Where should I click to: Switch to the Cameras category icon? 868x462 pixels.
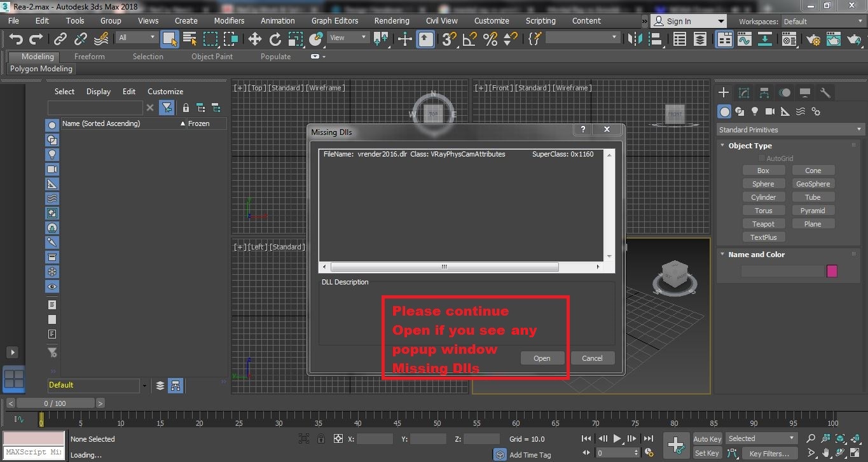coord(770,111)
